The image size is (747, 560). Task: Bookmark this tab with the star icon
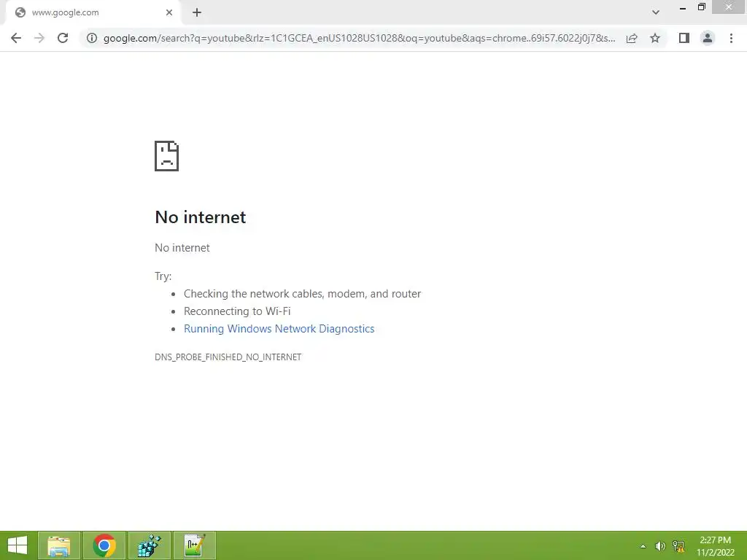pyautogui.click(x=655, y=38)
